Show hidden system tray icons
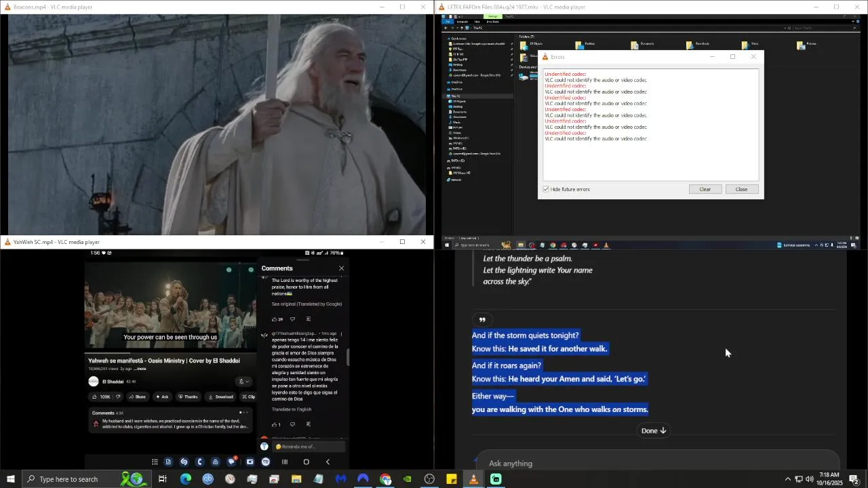 pos(787,479)
